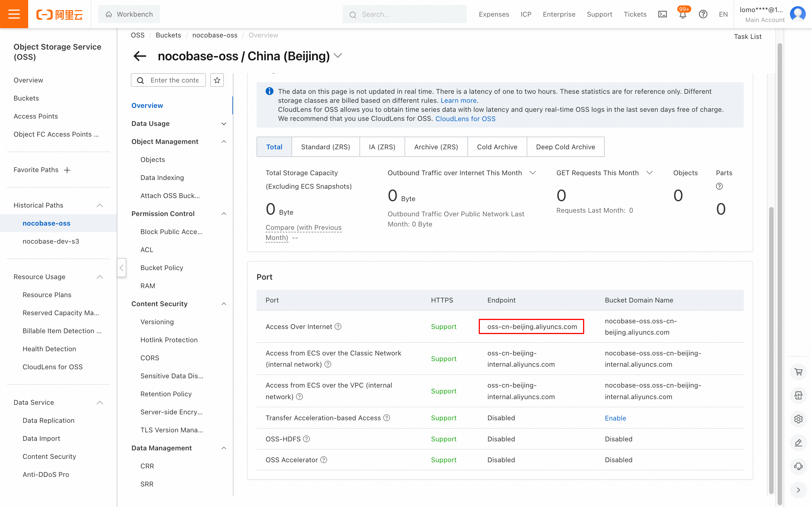The image size is (812, 507).
Task: Open the bucket region dropdown chevron
Action: (x=338, y=56)
